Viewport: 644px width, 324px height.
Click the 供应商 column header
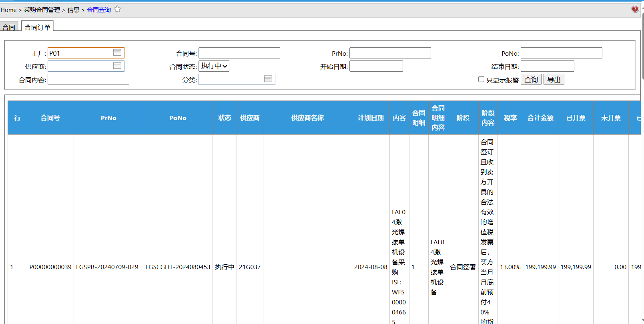250,118
